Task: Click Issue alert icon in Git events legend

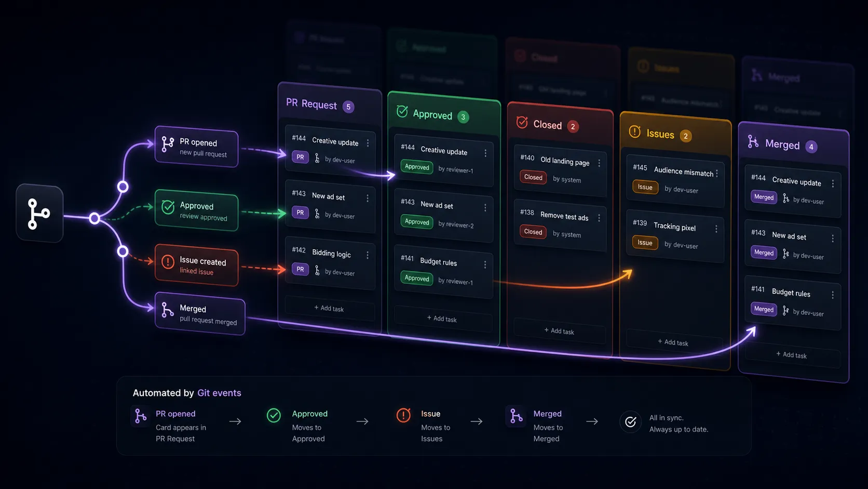Action: tap(403, 415)
